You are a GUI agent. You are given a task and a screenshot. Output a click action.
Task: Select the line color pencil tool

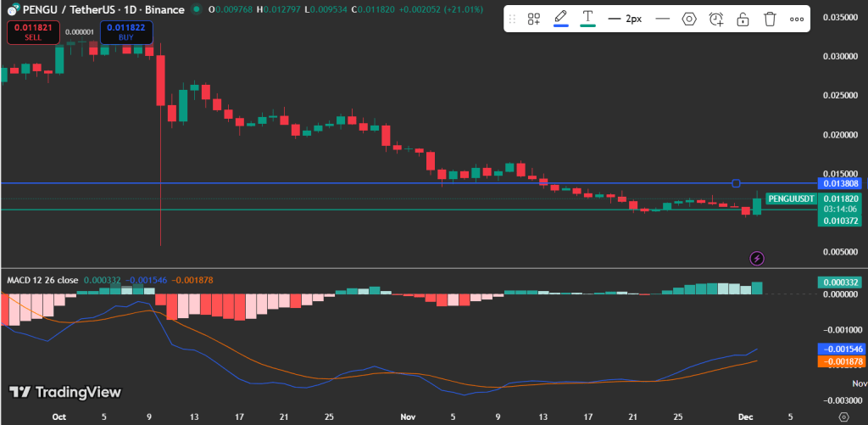(561, 19)
